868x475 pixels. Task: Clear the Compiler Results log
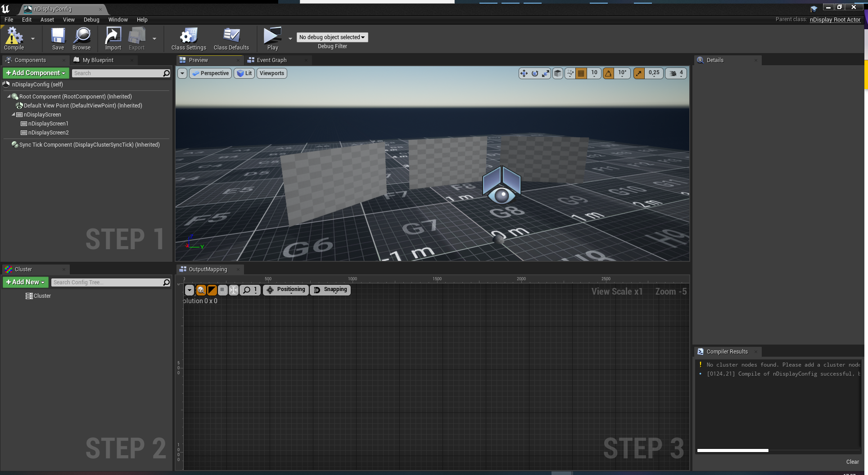pos(852,462)
